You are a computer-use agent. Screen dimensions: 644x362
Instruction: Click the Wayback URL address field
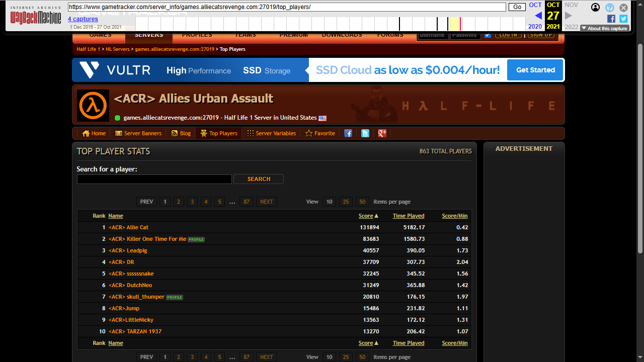point(287,7)
